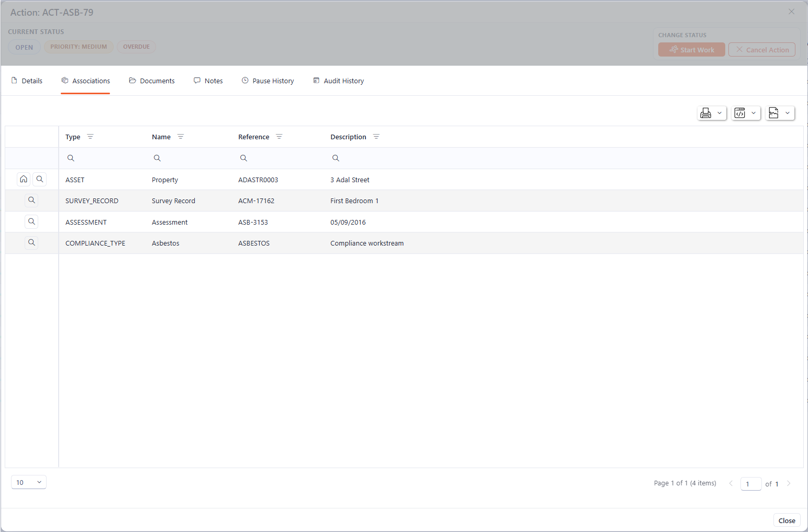Switch to the Audit History tab
808x532 pixels.
point(343,81)
